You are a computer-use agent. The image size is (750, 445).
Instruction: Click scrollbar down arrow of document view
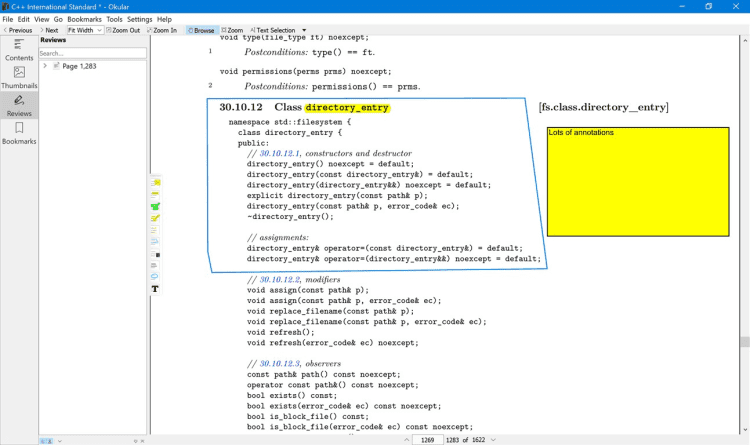pyautogui.click(x=745, y=430)
